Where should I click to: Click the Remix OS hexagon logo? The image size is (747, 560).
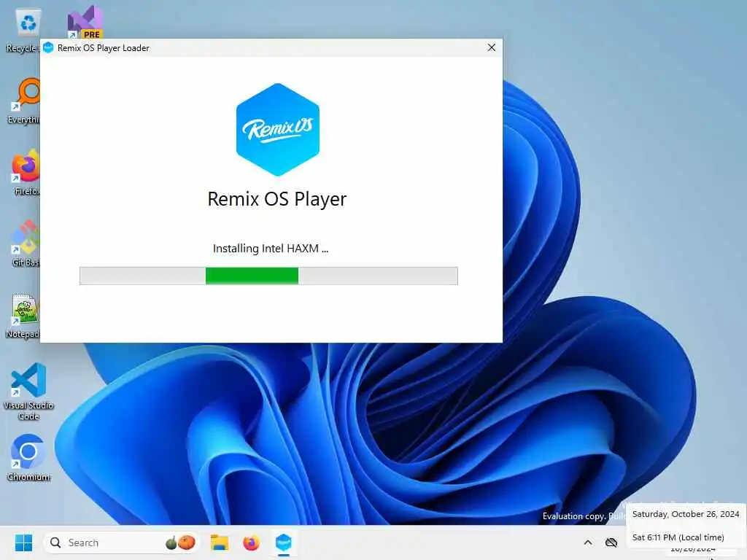click(278, 130)
